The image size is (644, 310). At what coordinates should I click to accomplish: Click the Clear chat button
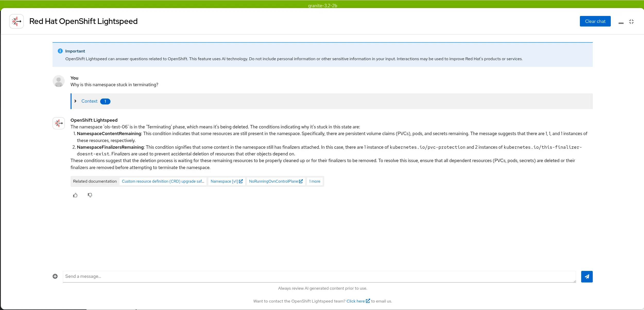pyautogui.click(x=595, y=21)
